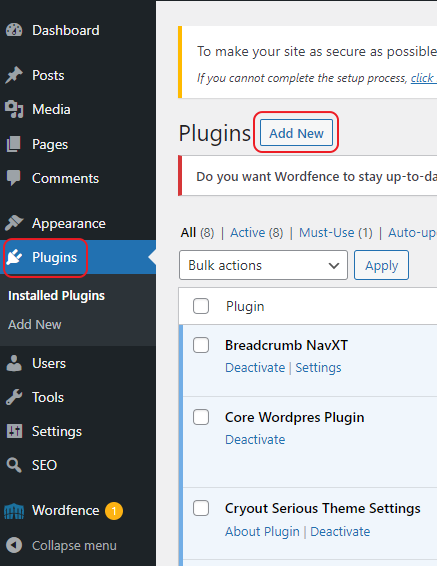This screenshot has height=566, width=437.
Task: Click the Comments speech bubble icon
Action: coord(14,178)
